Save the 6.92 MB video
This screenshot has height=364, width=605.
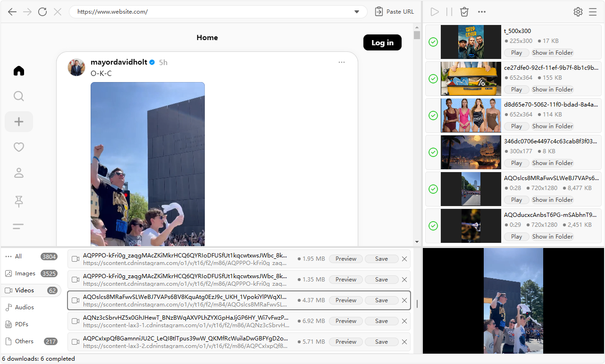click(x=381, y=321)
